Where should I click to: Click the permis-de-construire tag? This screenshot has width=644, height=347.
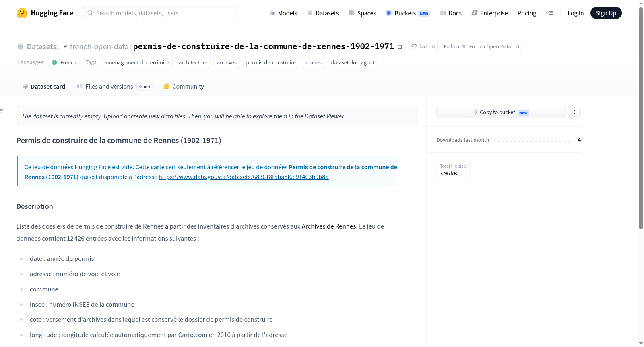point(271,62)
